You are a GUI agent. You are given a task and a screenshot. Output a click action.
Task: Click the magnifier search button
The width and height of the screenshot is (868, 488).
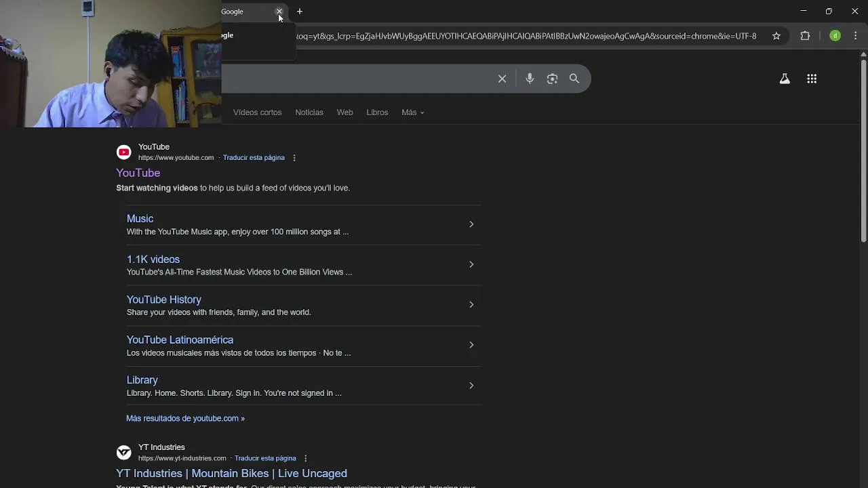click(x=574, y=79)
